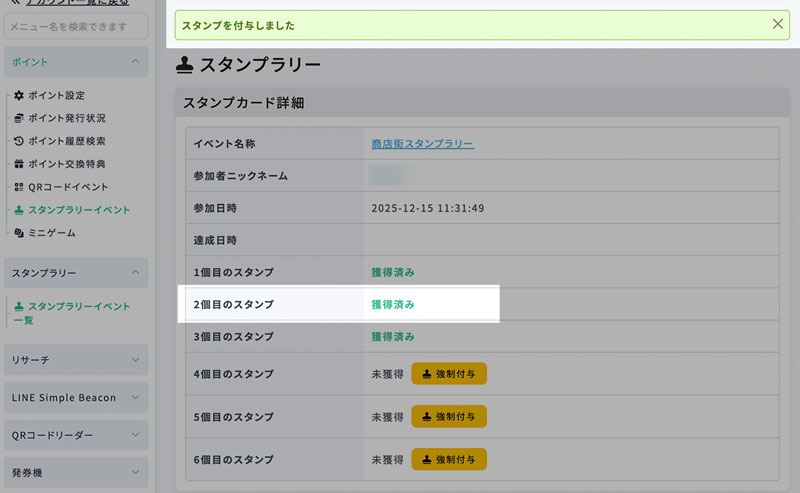The image size is (800, 493).
Task: Click the QR code icon beside QRコードイベント
Action: (x=19, y=187)
